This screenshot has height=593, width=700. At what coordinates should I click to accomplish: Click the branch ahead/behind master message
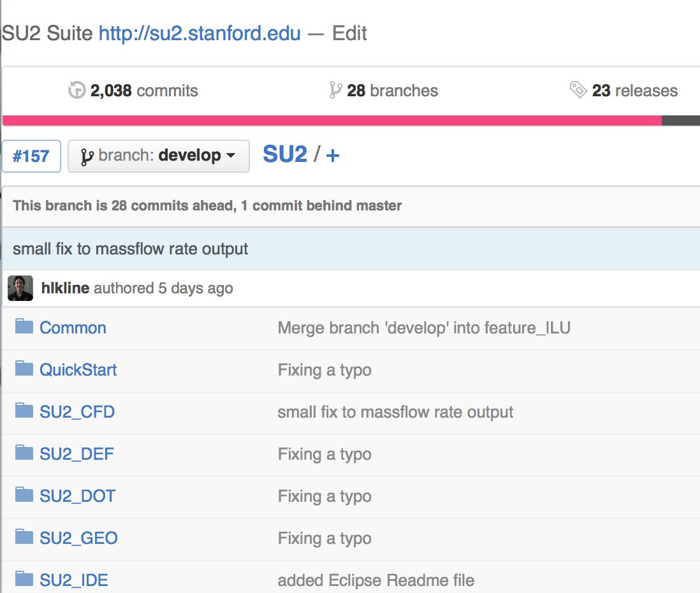click(x=207, y=205)
